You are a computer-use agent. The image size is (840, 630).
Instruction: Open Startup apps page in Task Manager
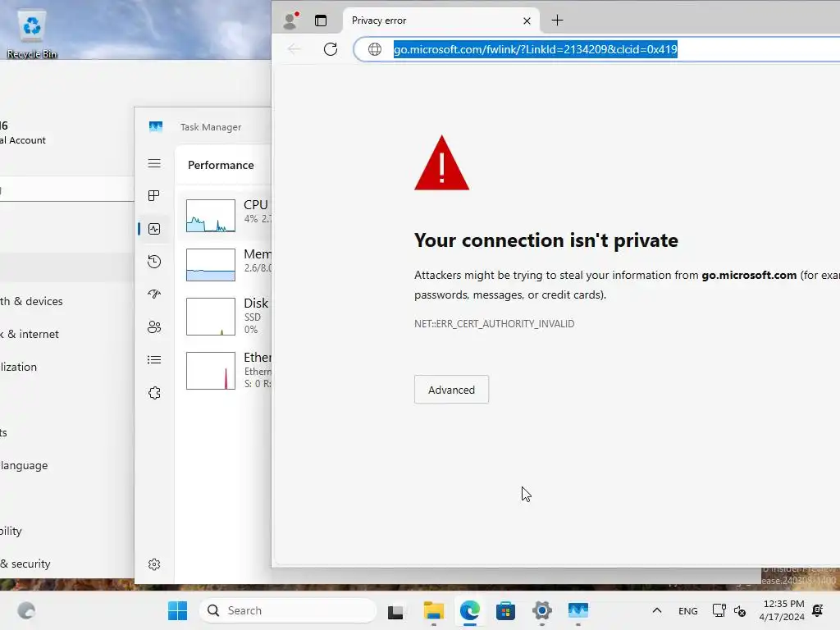(154, 294)
